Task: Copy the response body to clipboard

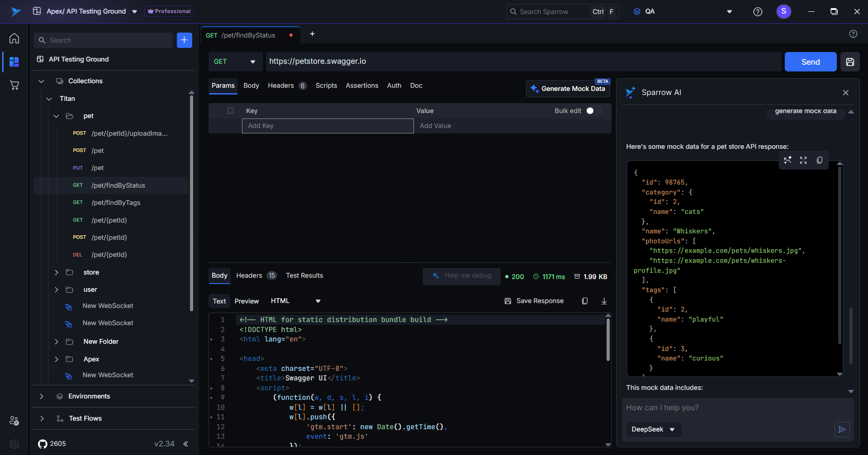Action: (584, 301)
